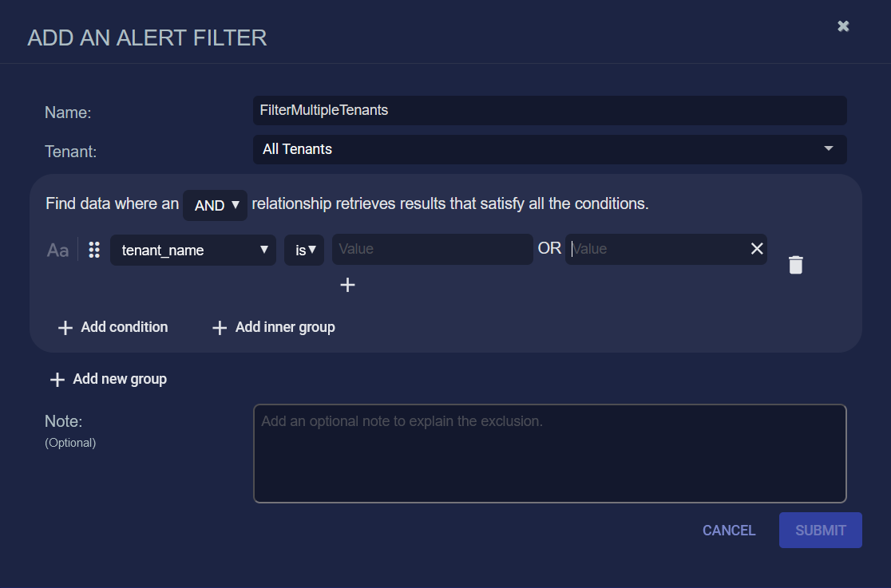This screenshot has height=588, width=891.
Task: Click Add new group
Action: pyautogui.click(x=119, y=379)
